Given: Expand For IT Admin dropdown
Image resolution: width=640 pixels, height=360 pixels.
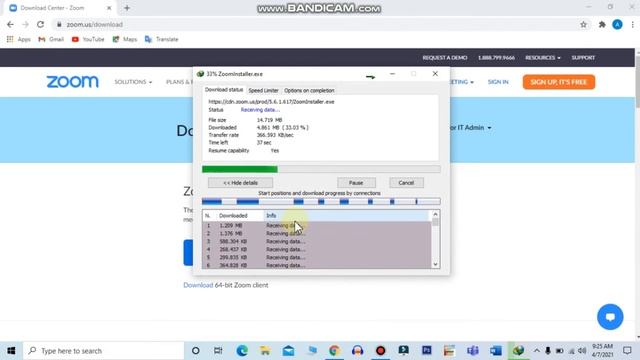Looking at the screenshot, I should [471, 128].
